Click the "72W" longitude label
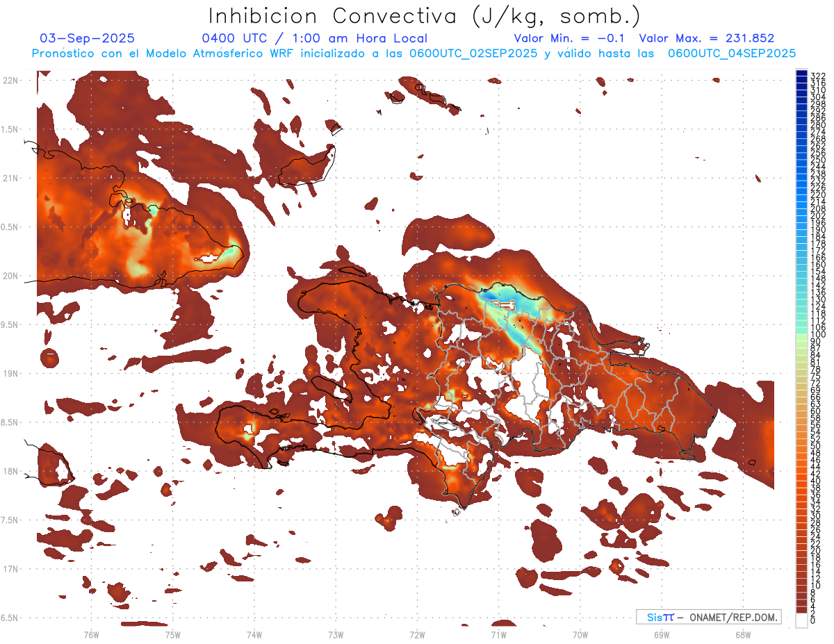The width and height of the screenshot is (834, 644). coord(417,634)
